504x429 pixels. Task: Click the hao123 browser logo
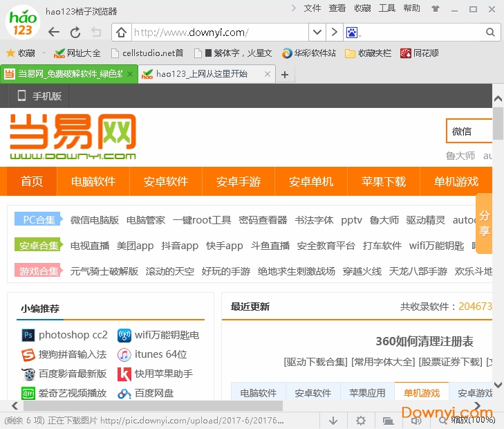click(23, 22)
